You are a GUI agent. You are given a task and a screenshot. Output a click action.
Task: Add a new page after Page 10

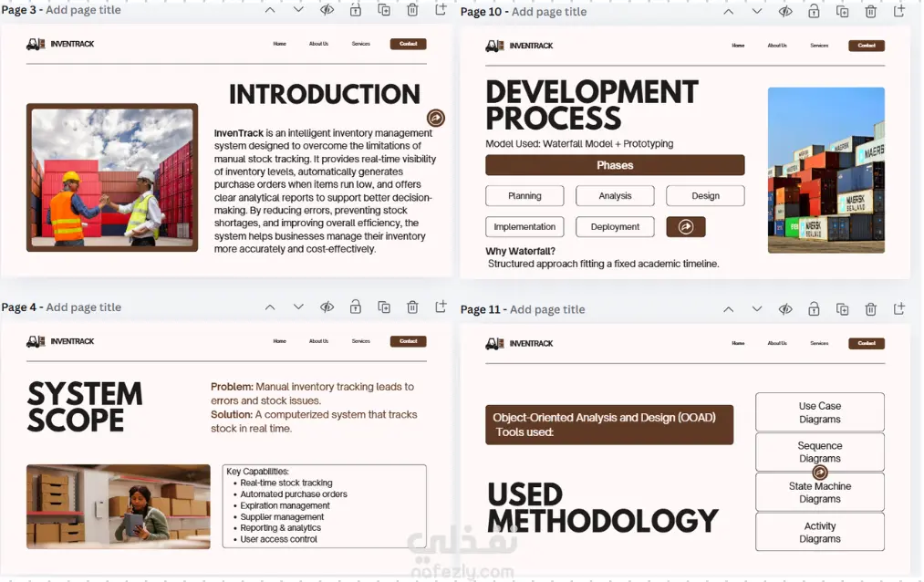(x=899, y=11)
